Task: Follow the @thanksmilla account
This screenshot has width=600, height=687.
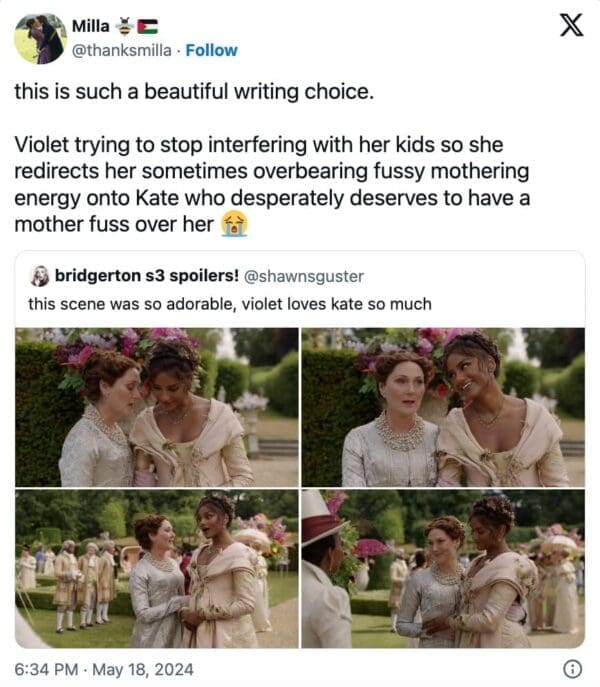Action: click(x=212, y=50)
